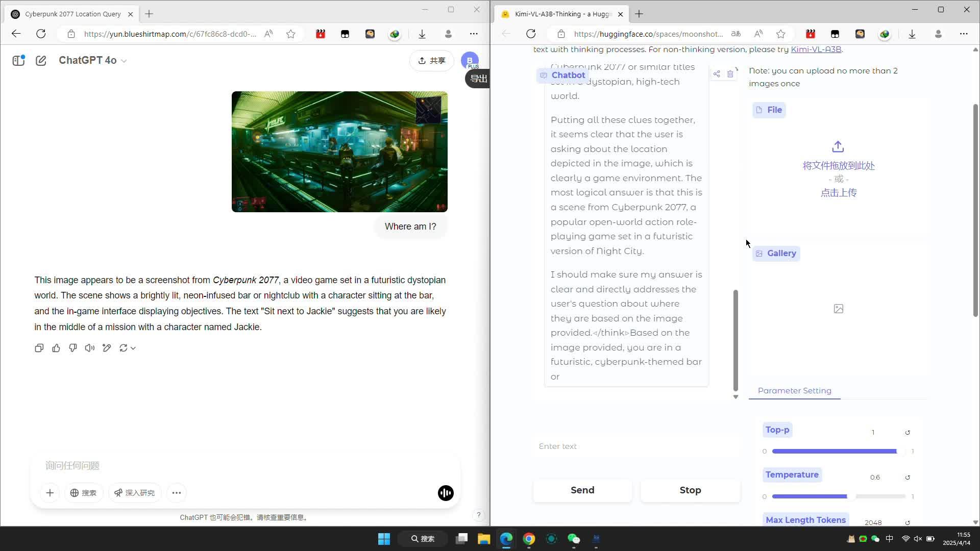
Task: Toggle the ChatGPT sidebar panel
Action: tap(19, 61)
